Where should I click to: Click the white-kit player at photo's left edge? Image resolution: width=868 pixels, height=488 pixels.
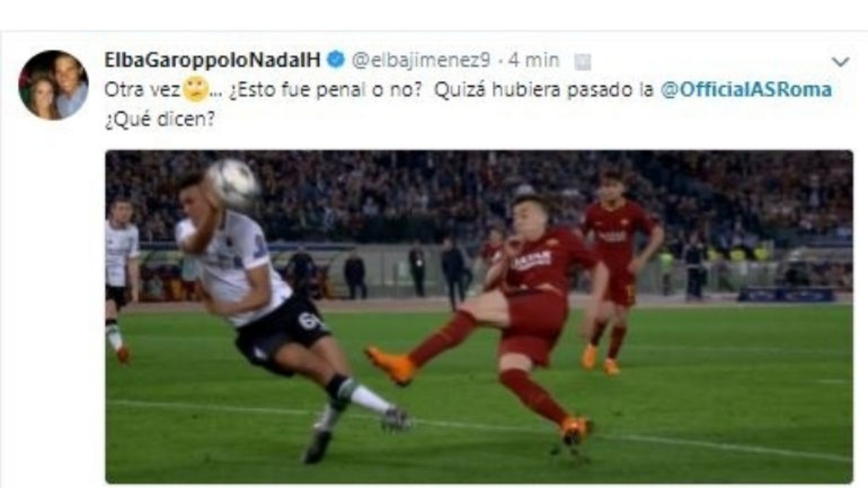click(x=120, y=278)
